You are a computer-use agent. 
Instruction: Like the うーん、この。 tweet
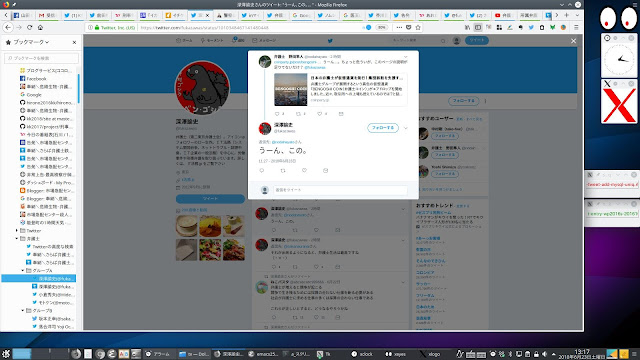click(304, 170)
